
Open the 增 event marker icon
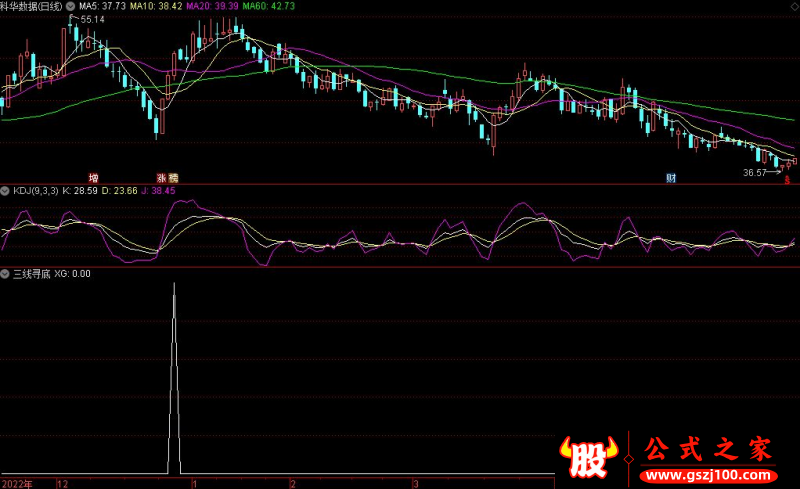tap(93, 178)
